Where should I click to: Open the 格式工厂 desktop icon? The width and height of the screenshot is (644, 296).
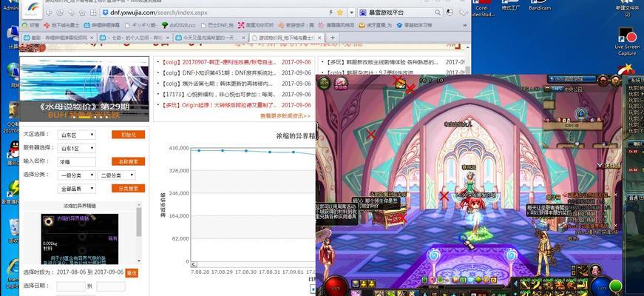[510, 5]
